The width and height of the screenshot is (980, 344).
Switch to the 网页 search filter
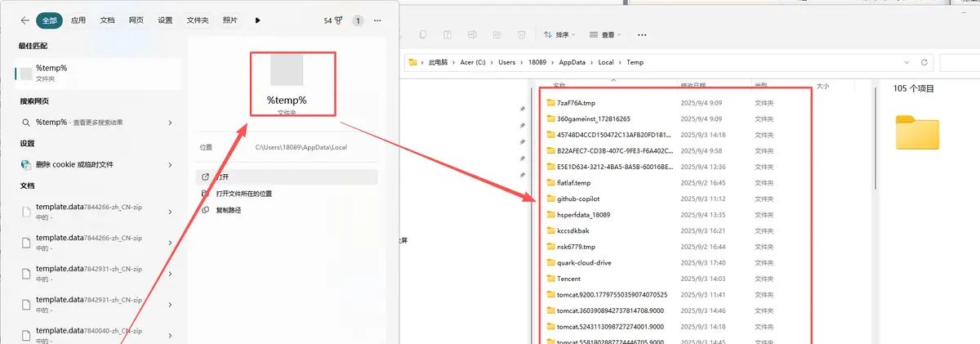click(x=136, y=20)
